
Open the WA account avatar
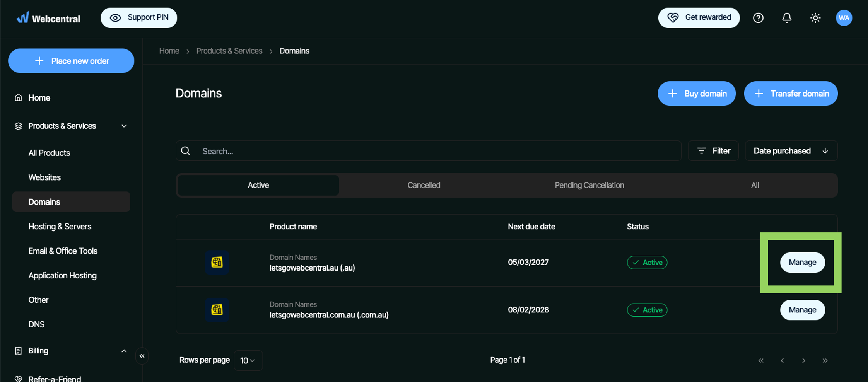click(844, 18)
